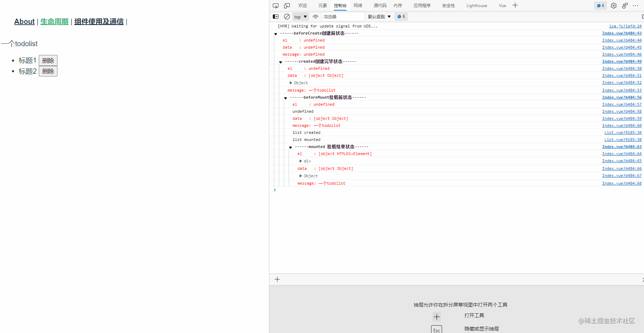Click the 生命周期 navigation link
Image resolution: width=644 pixels, height=333 pixels.
(x=54, y=21)
